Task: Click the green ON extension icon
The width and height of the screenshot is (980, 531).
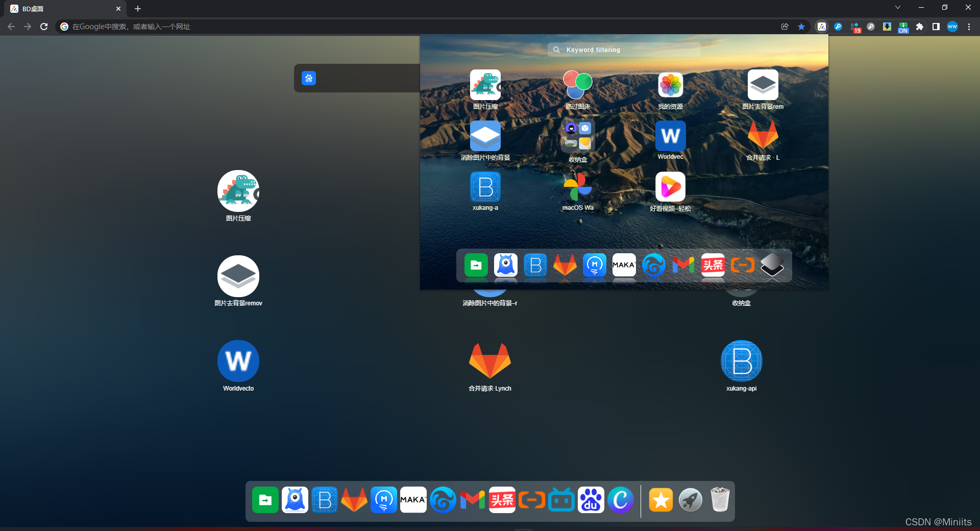Action: pyautogui.click(x=903, y=27)
